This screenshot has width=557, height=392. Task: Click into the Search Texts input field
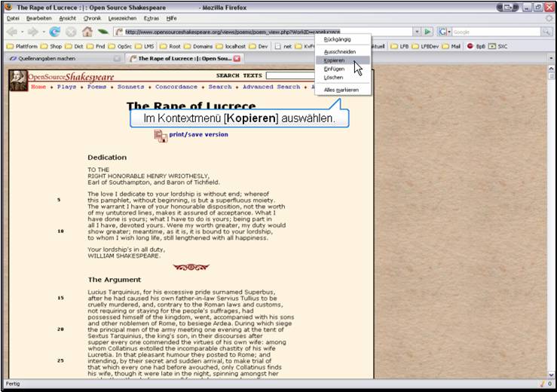coord(289,75)
